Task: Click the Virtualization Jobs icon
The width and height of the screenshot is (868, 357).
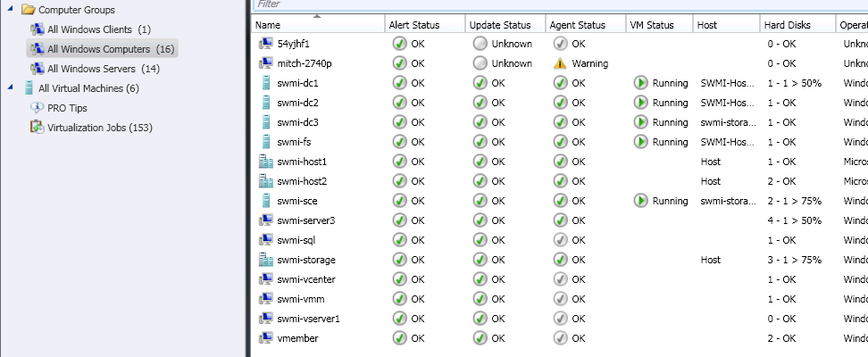Action: tap(37, 128)
